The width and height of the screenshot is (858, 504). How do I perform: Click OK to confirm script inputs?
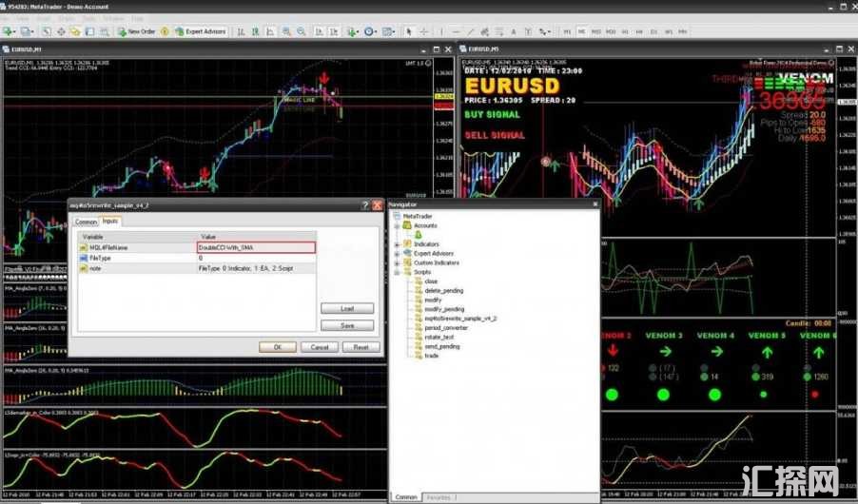click(x=278, y=347)
